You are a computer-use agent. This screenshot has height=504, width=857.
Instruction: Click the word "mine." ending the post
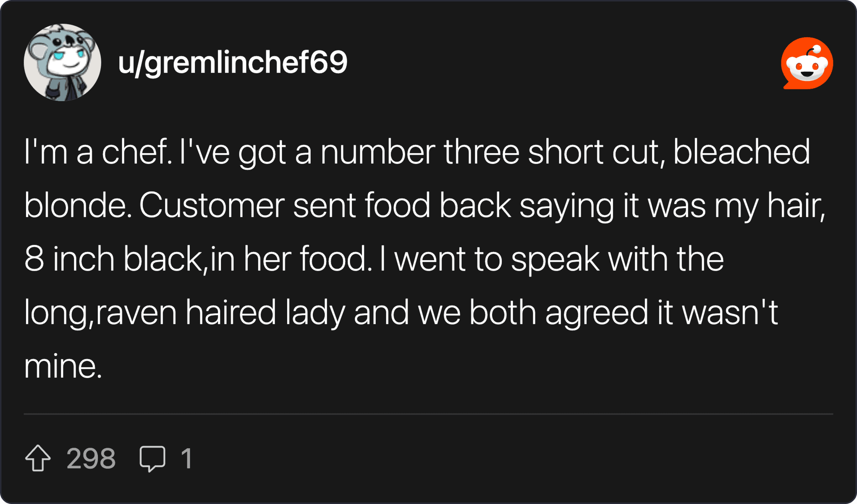63,366
